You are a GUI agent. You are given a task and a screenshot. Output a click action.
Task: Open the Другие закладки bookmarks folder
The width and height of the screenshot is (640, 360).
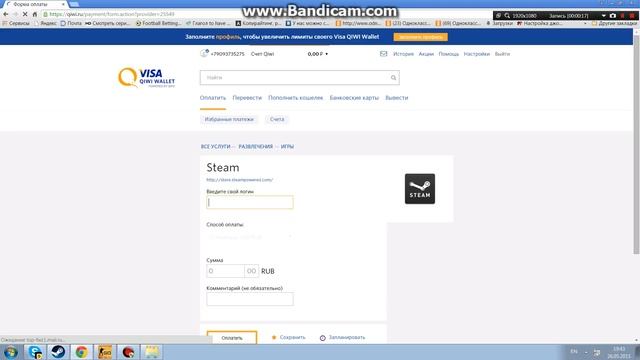coord(614,24)
